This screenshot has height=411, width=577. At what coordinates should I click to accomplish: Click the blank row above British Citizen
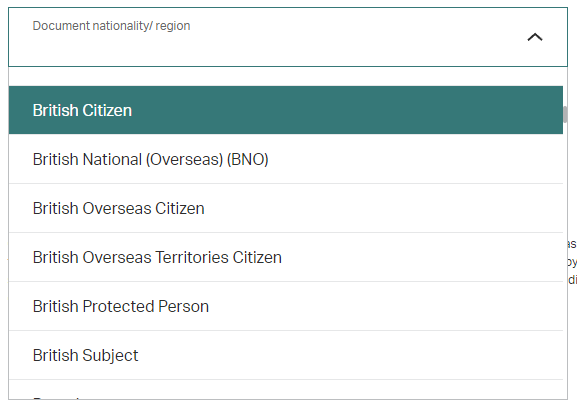(x=286, y=77)
